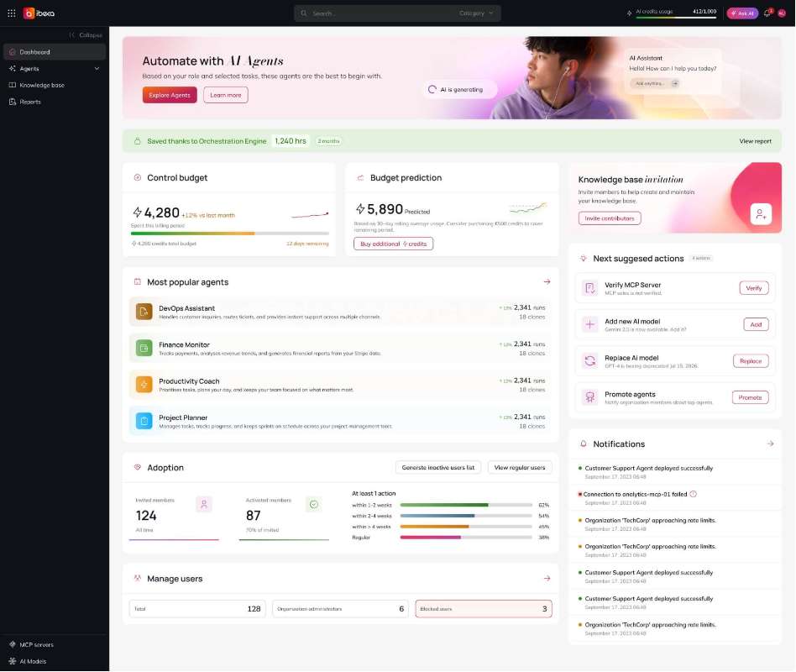The width and height of the screenshot is (796, 672).
Task: Click the Organization administrators stat box
Action: pos(340,608)
